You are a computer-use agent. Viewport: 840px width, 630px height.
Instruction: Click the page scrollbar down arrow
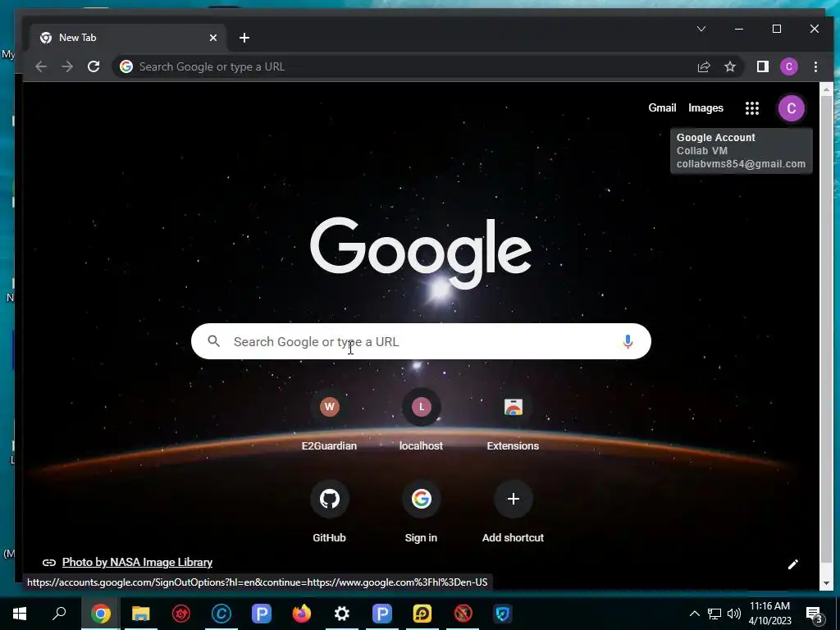click(826, 583)
